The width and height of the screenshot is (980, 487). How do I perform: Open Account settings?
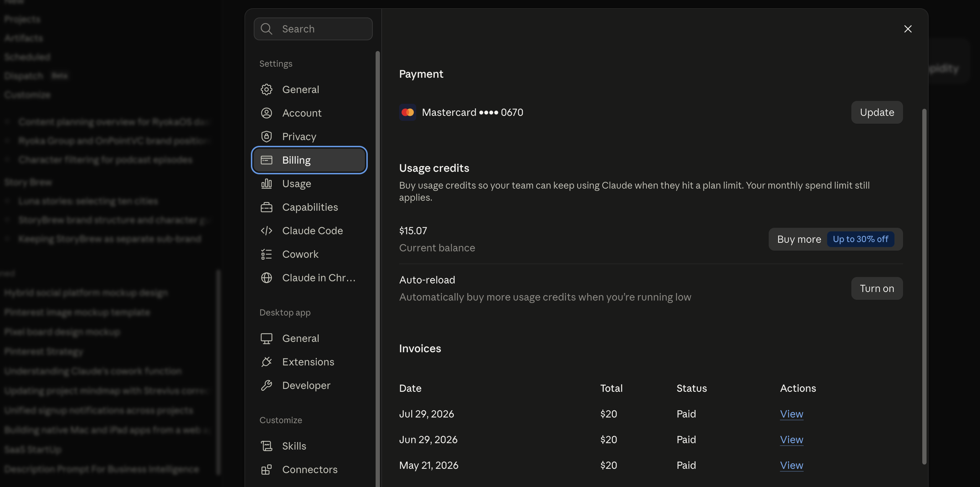click(309, 113)
